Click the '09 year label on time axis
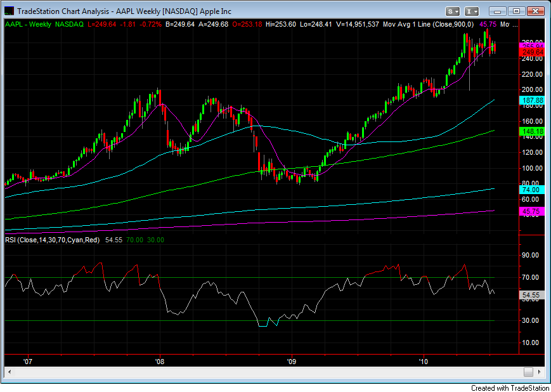The height and width of the screenshot is (392, 551). tap(291, 362)
